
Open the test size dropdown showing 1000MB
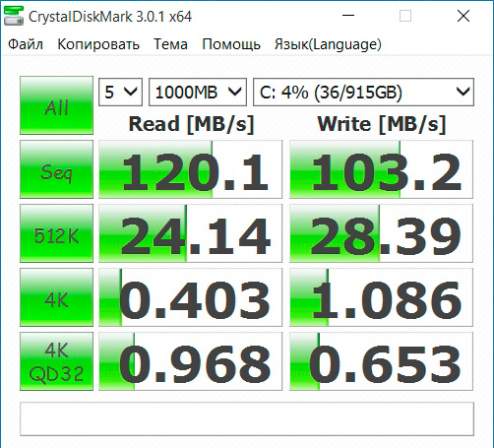(198, 92)
